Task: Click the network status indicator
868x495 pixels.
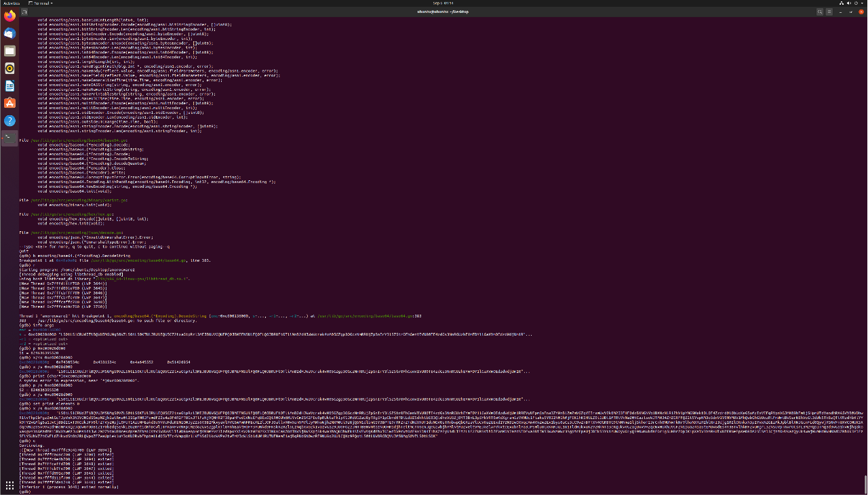Action: point(841,3)
